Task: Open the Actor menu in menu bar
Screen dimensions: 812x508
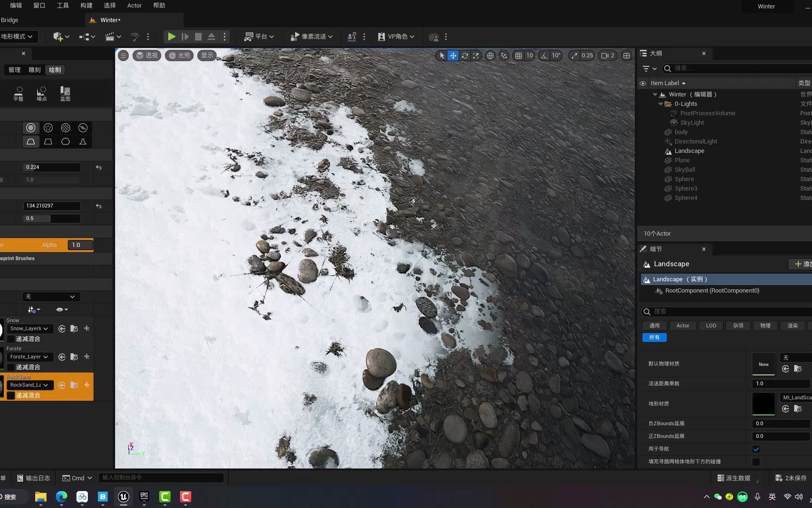Action: coord(134,5)
